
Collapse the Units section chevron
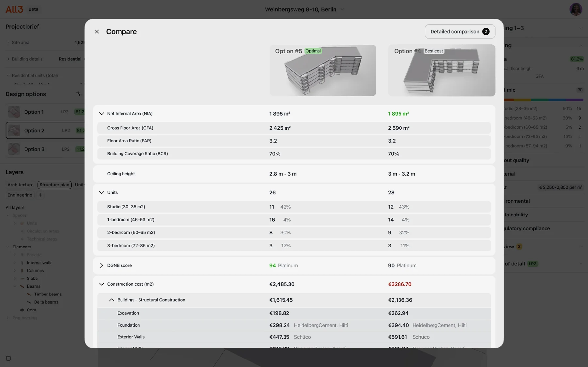[102, 192]
